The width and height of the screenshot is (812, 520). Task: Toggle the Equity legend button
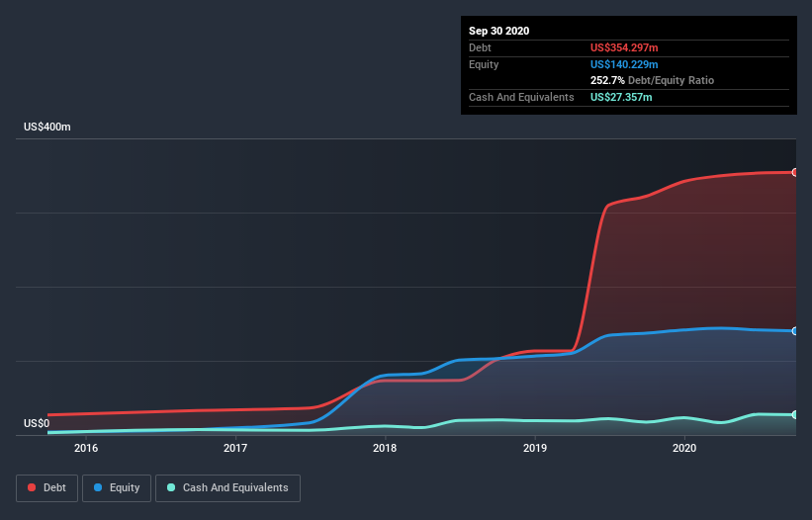coord(117,488)
